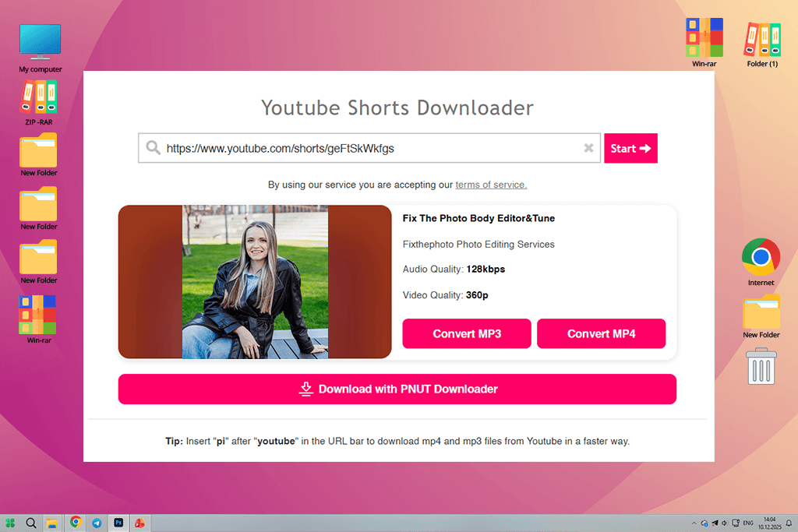The image size is (798, 532).
Task: Click the Youtube Shorts Downloader heading
Action: point(397,107)
